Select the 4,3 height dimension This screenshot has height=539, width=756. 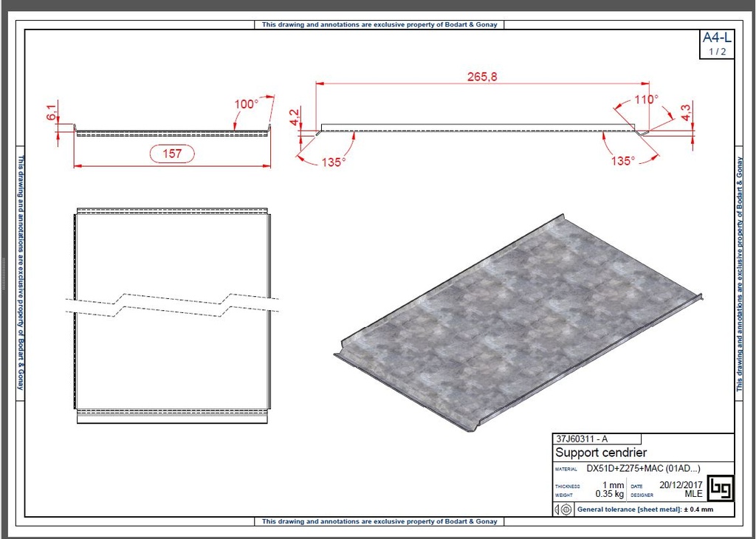pos(685,114)
